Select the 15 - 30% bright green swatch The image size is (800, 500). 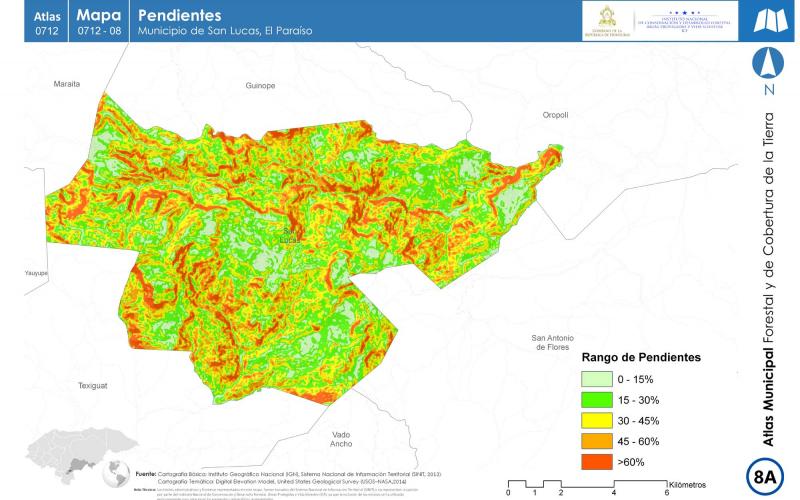coord(596,400)
